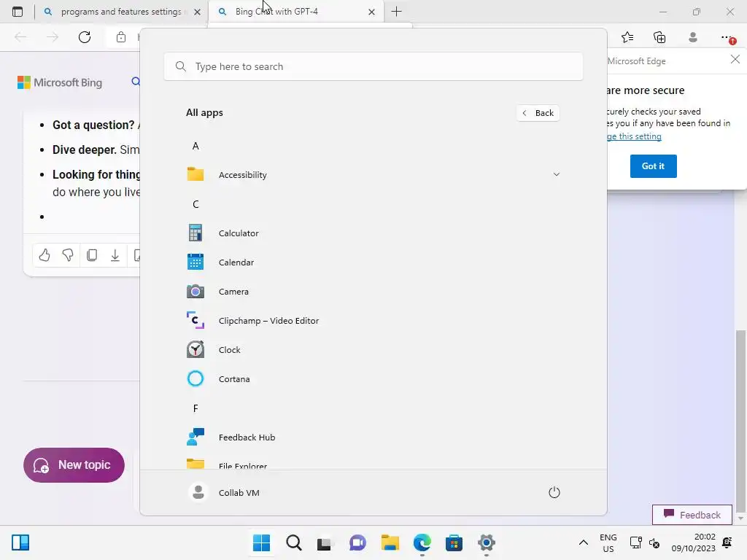The image size is (747, 560).
Task: Open the Camera app
Action: click(x=373, y=292)
